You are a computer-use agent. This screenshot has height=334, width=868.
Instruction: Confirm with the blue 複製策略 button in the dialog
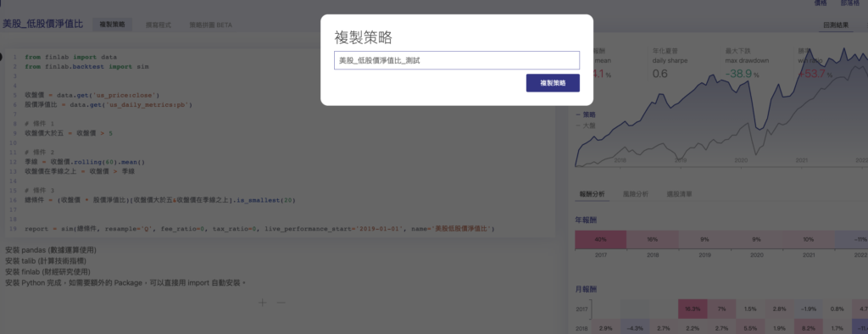pyautogui.click(x=553, y=83)
